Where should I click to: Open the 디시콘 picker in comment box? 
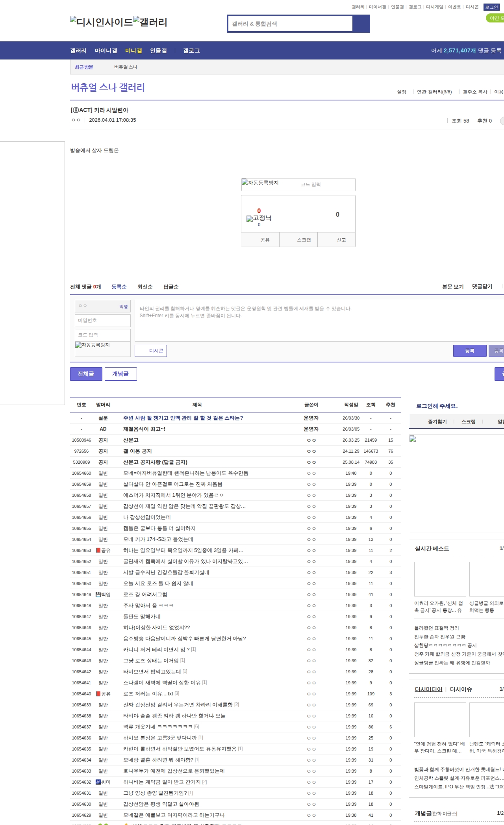tap(151, 351)
